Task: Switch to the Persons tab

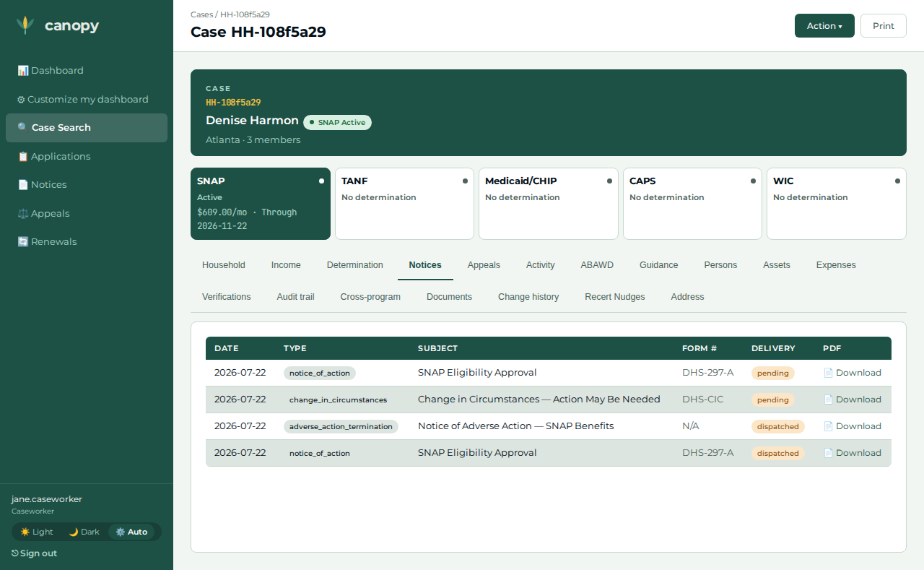Action: point(720,265)
